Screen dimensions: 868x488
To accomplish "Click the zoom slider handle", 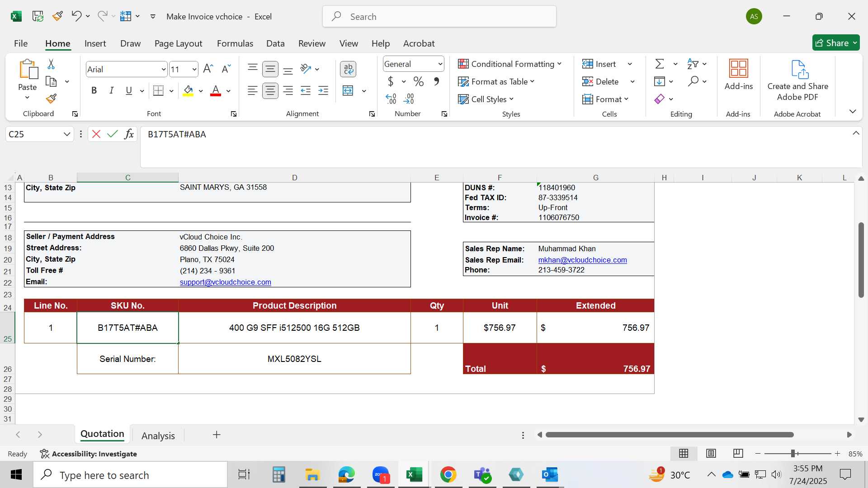I will point(793,453).
